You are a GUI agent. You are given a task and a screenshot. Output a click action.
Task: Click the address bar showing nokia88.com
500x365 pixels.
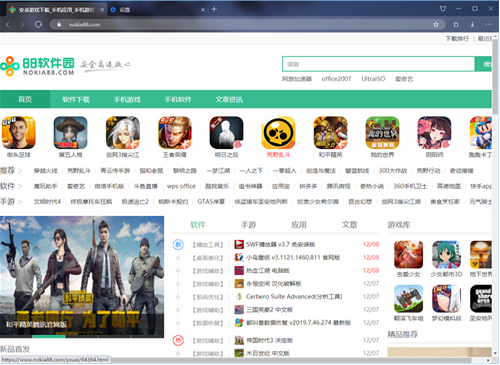tap(247, 24)
